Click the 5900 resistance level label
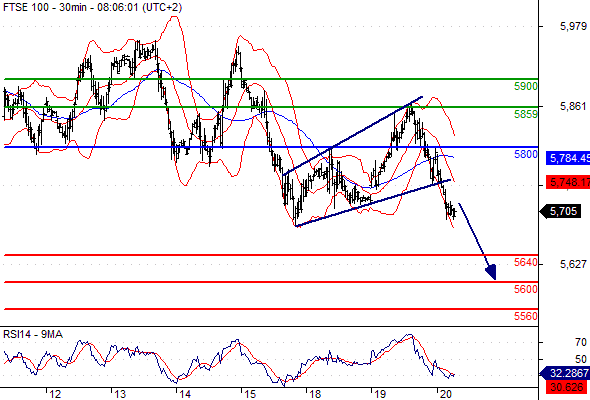Viewport: 590px width, 400px height. 526,86
